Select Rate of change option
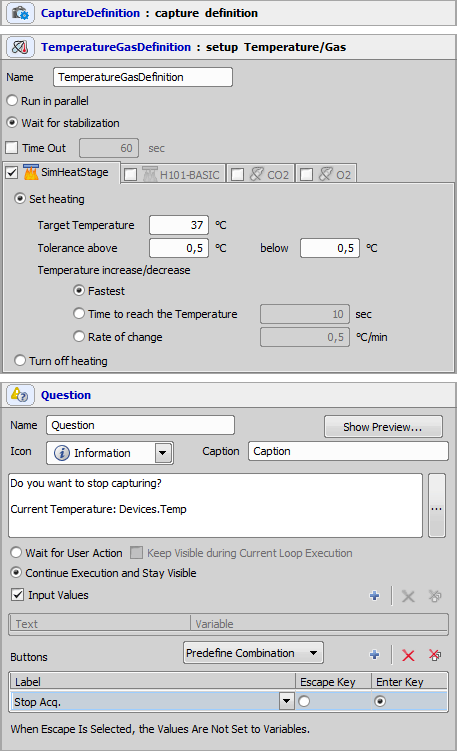This screenshot has height=751, width=457. [x=79, y=337]
